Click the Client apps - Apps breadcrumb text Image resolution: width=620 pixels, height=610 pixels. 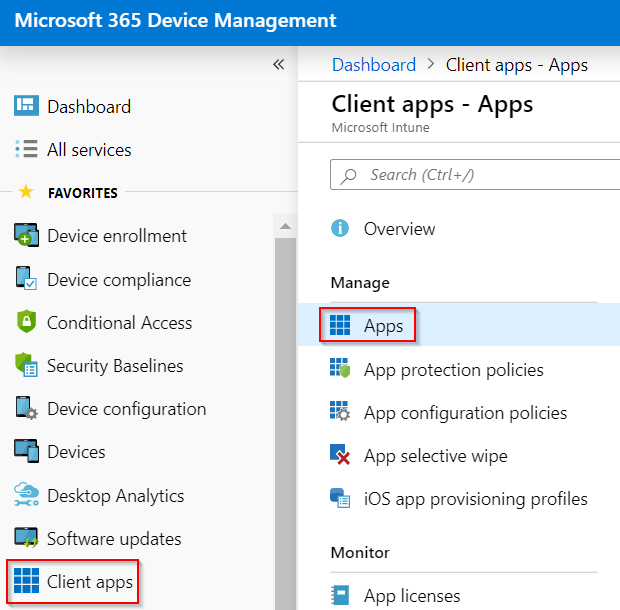pyautogui.click(x=517, y=65)
